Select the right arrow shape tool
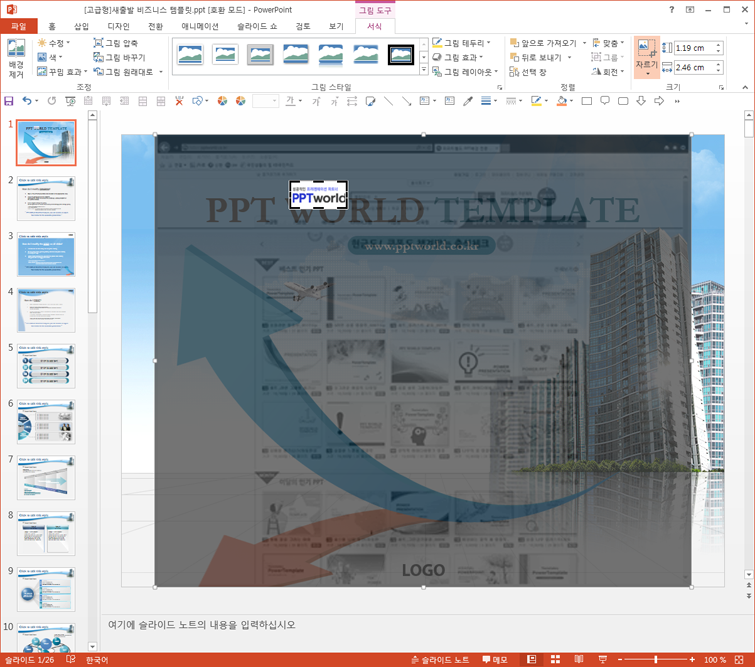Image resolution: width=755 pixels, height=667 pixels. click(659, 101)
